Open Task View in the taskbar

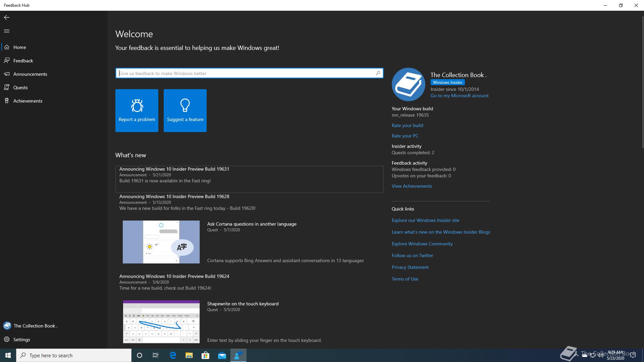(156, 355)
